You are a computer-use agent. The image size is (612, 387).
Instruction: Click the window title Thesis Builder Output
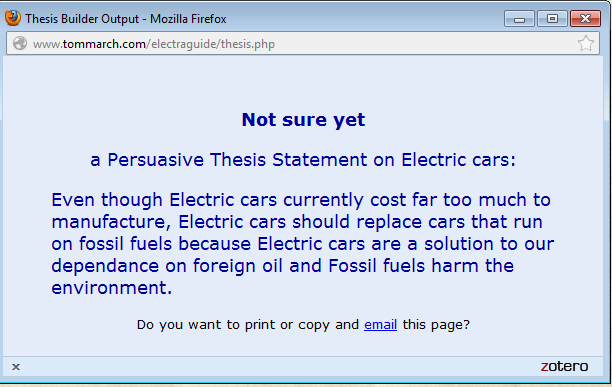pyautogui.click(x=126, y=19)
